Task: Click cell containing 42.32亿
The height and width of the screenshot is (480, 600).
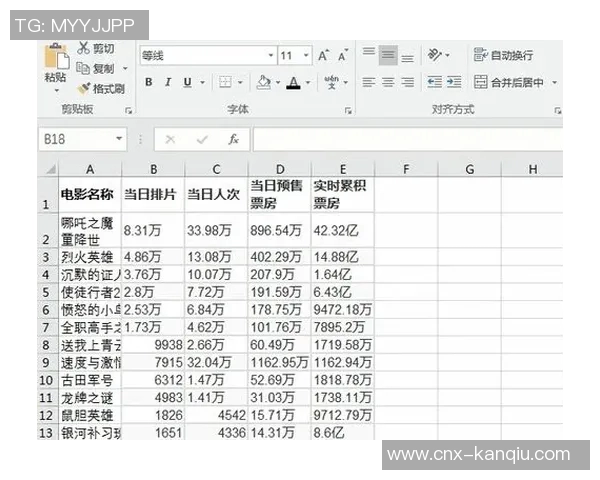Action: point(343,230)
